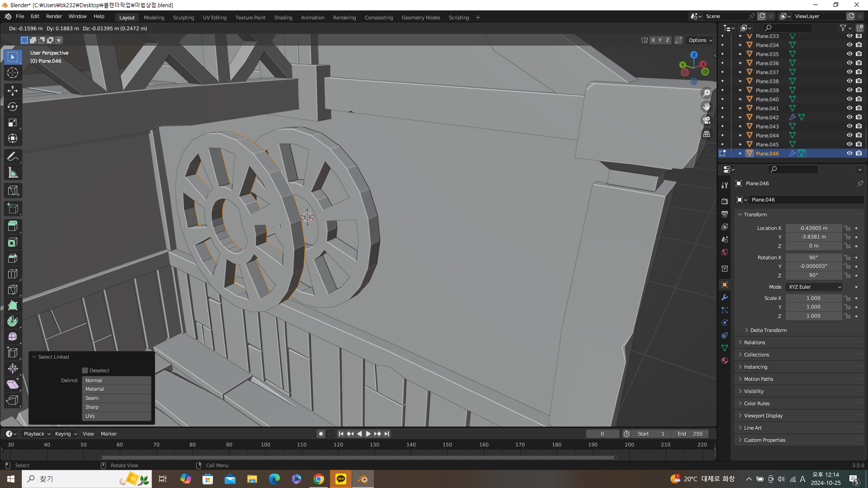
Task: Switch perspective/orthographic grid icon
Action: coord(706,134)
